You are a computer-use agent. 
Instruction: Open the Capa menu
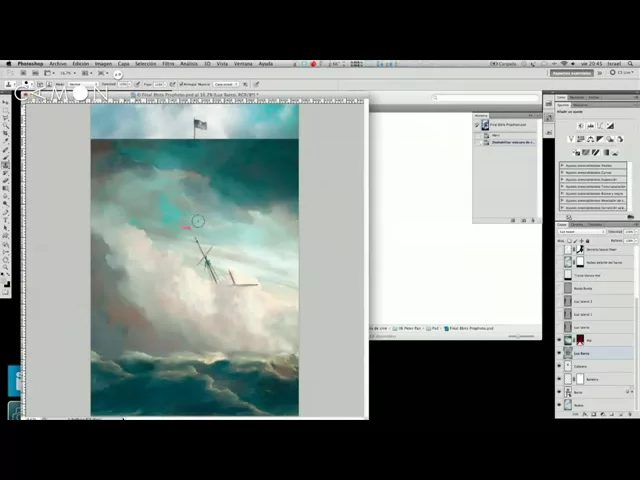coord(123,64)
